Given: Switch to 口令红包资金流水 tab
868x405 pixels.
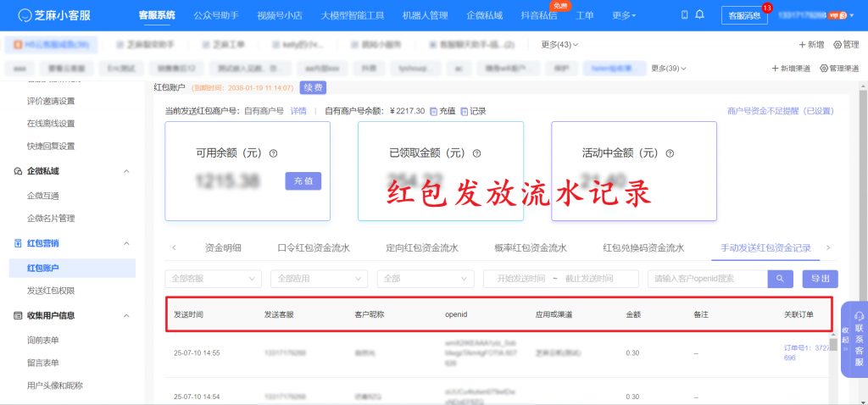Looking at the screenshot, I should (x=314, y=248).
